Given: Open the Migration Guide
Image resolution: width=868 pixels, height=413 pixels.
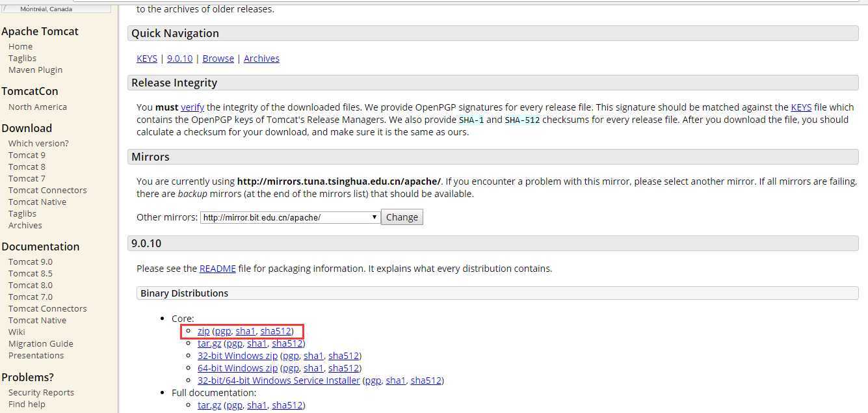Looking at the screenshot, I should pyautogui.click(x=40, y=343).
